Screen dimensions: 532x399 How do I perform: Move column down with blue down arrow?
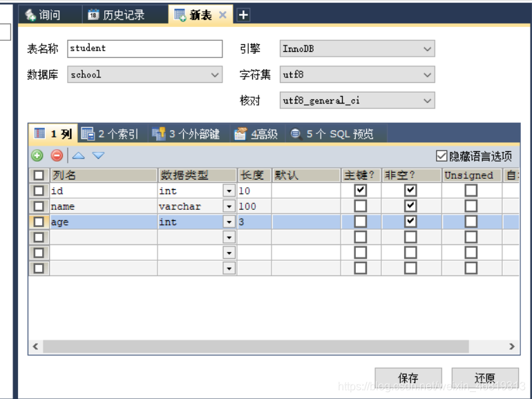tap(98, 155)
